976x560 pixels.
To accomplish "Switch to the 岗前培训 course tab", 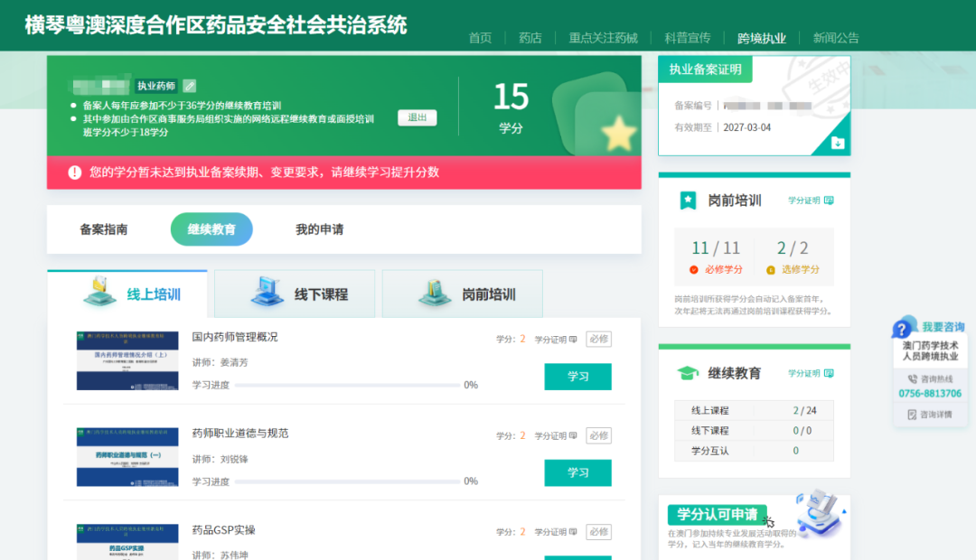I will click(x=463, y=294).
